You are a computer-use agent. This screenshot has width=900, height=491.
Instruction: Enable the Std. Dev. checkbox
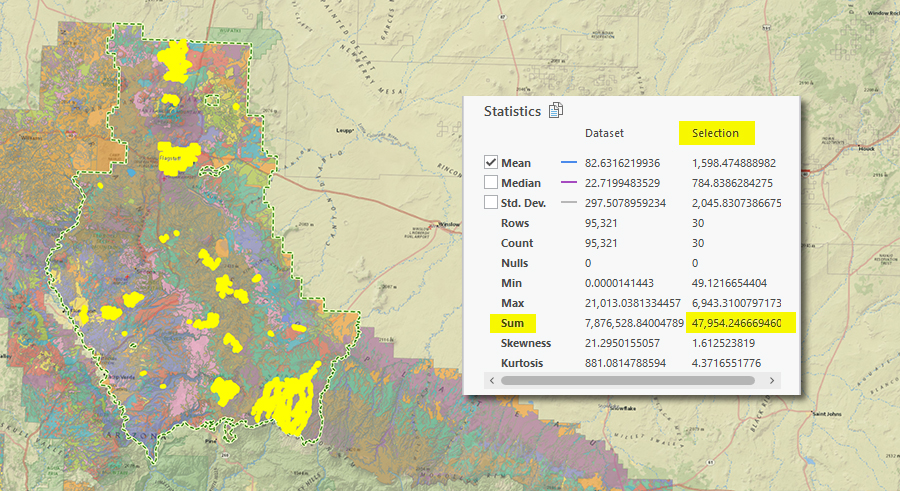point(491,203)
